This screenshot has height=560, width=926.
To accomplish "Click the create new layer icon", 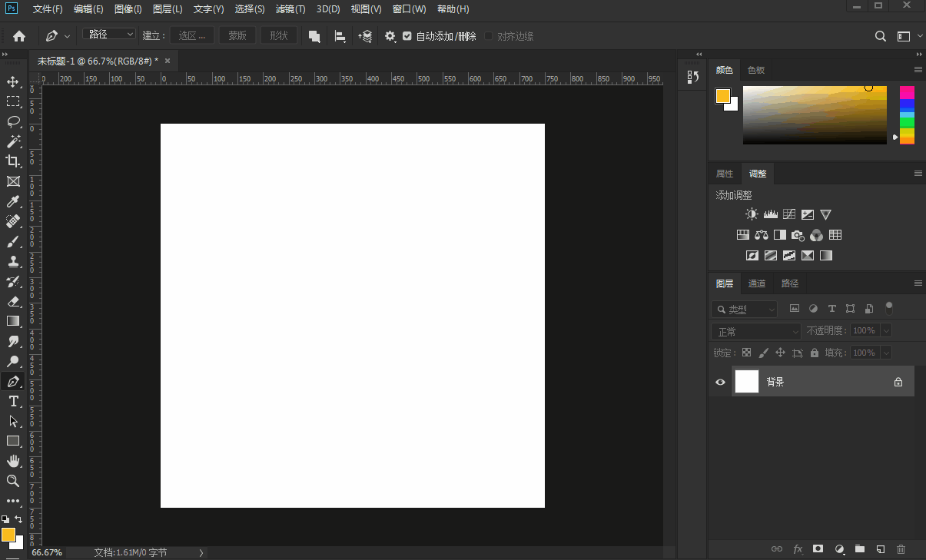I will point(881,549).
